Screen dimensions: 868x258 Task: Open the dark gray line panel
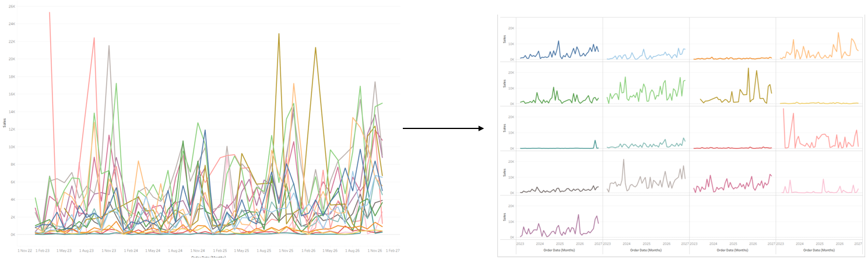[559, 173]
